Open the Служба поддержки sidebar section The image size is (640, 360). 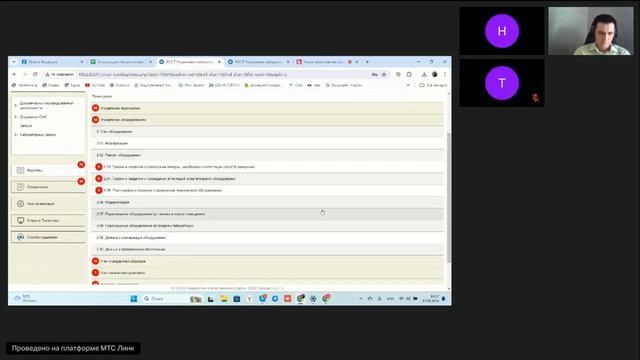coord(48,237)
